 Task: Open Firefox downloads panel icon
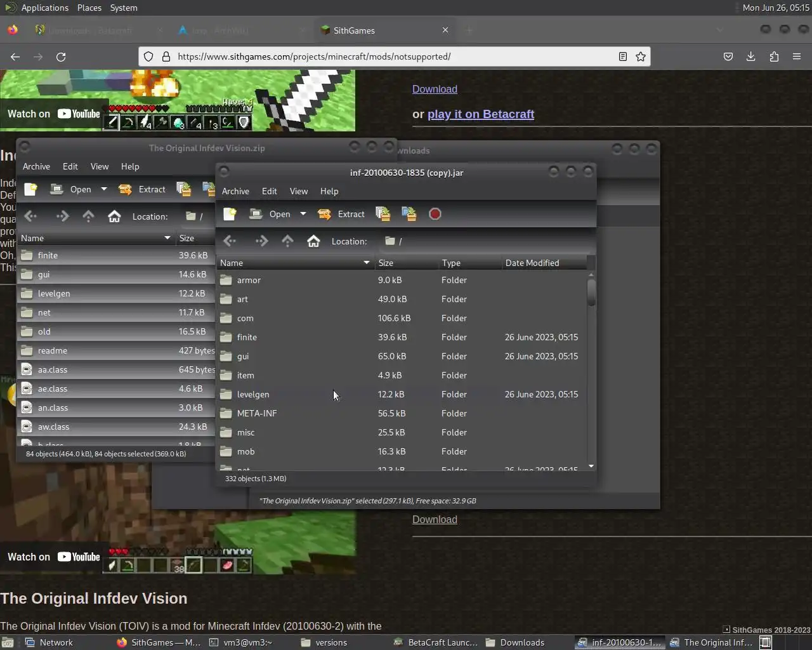click(751, 56)
